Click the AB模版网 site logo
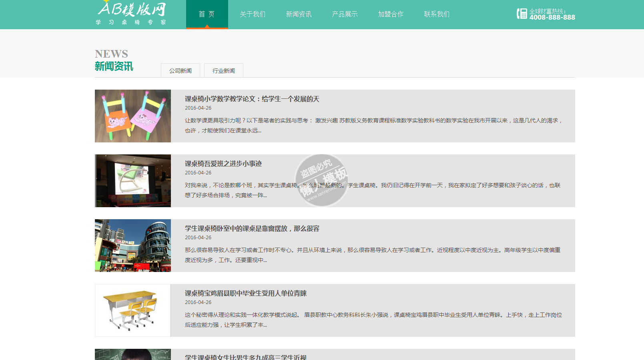The height and width of the screenshot is (360, 644). tap(131, 13)
